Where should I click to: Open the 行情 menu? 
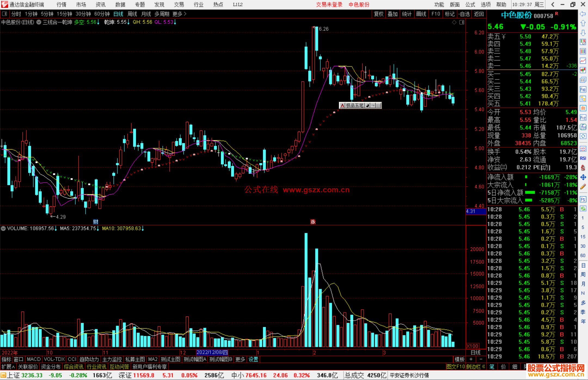coord(62,5)
